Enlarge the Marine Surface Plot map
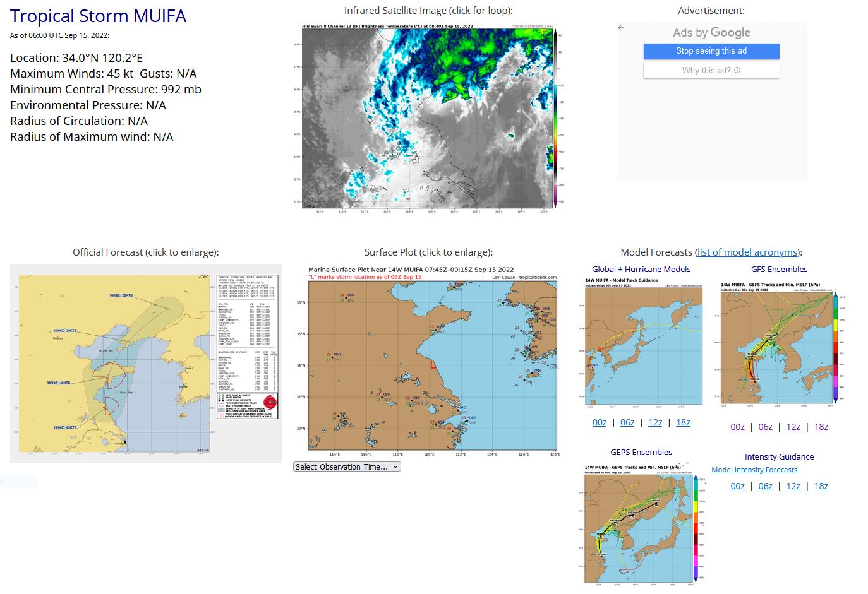This screenshot has height=594, width=868. pyautogui.click(x=432, y=364)
